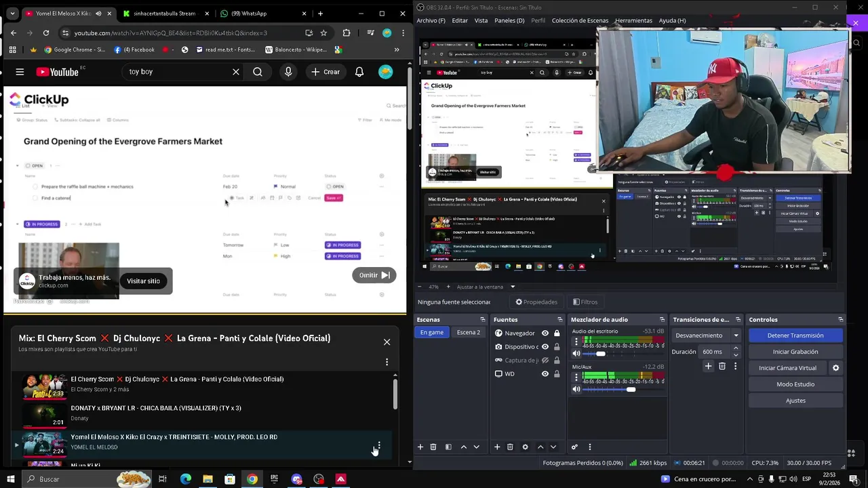Image resolution: width=868 pixels, height=488 pixels.
Task: Clear the "toy boy" search text
Action: click(x=236, y=72)
